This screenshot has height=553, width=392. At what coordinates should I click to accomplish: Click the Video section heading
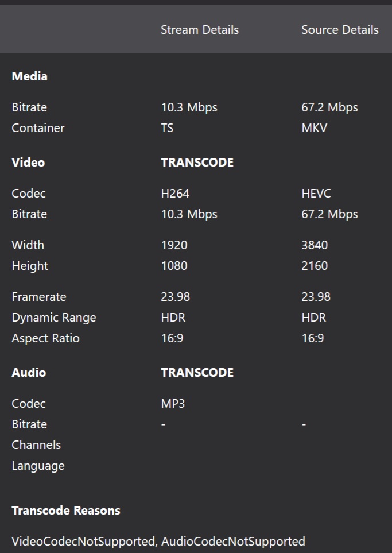pos(28,163)
